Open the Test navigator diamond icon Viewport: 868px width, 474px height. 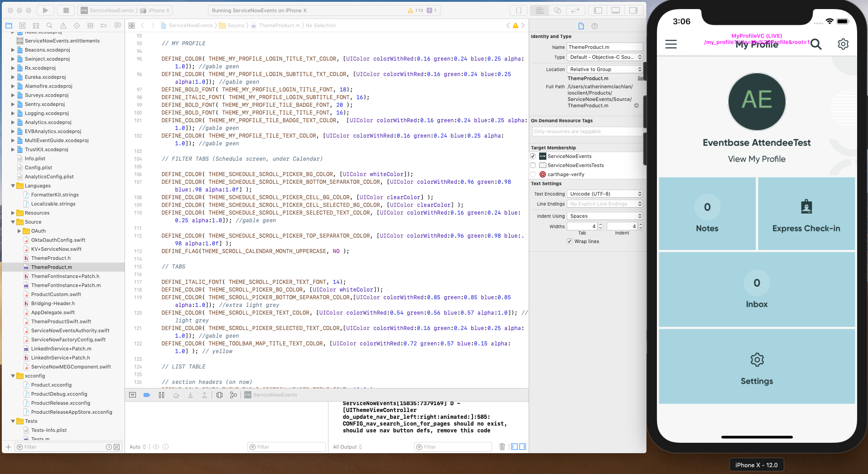pos(77,25)
